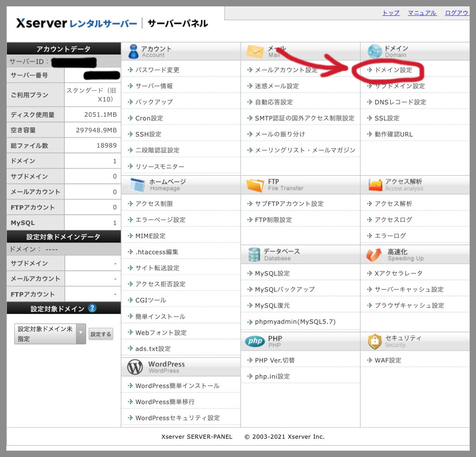Open WAF設定

(388, 361)
